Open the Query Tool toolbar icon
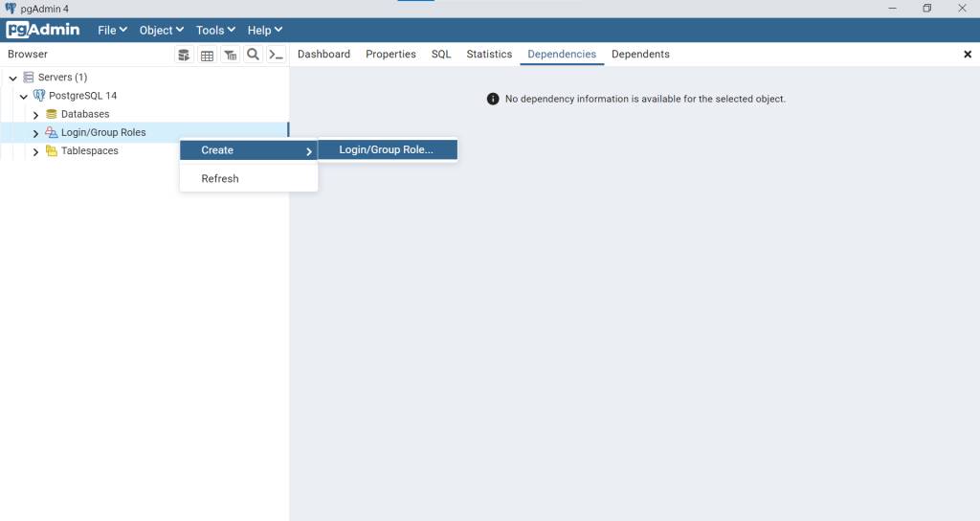This screenshot has height=521, width=980. 184,55
